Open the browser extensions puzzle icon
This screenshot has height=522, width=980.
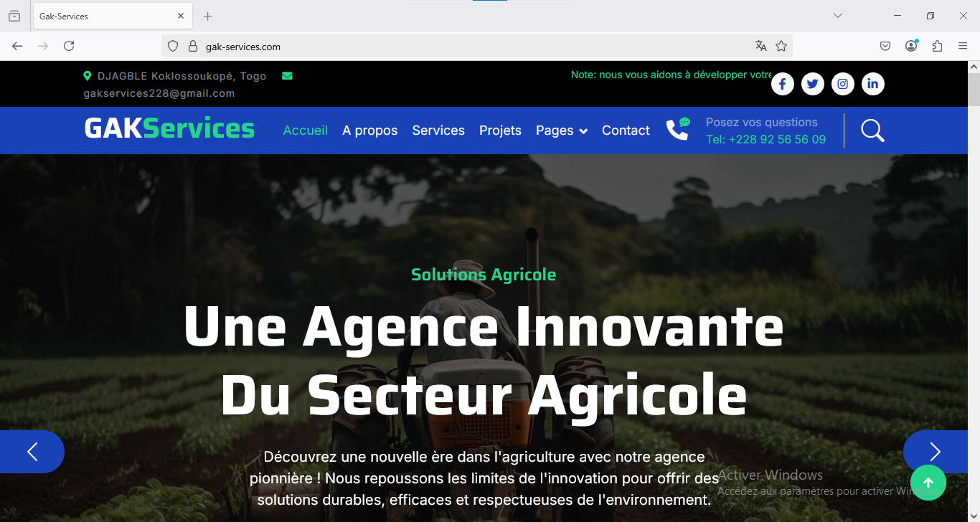[x=937, y=46]
